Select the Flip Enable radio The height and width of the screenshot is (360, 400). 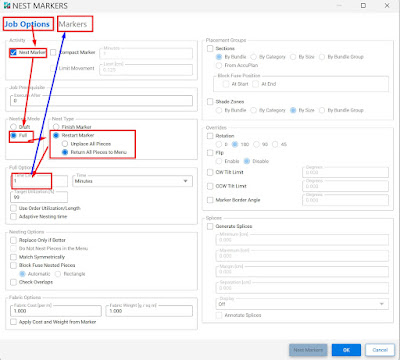(x=219, y=161)
